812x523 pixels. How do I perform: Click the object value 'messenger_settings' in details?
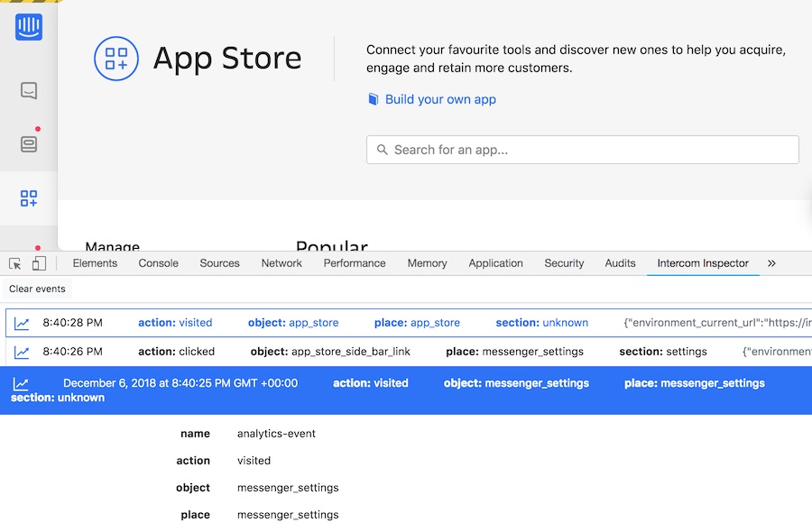288,487
